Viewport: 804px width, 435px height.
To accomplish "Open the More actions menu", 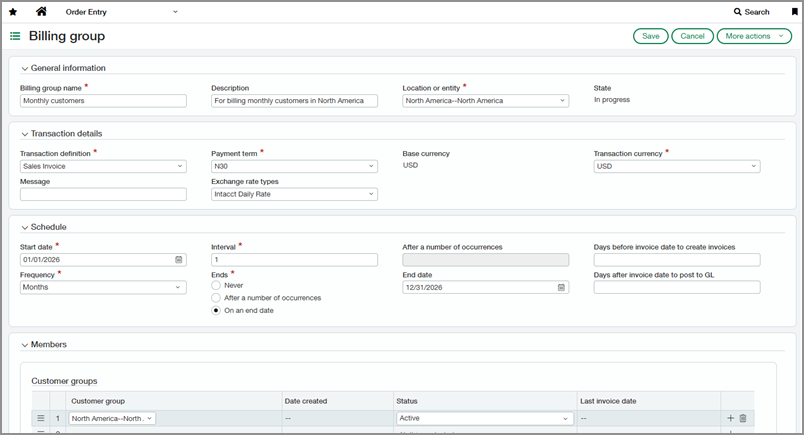I will (x=754, y=36).
